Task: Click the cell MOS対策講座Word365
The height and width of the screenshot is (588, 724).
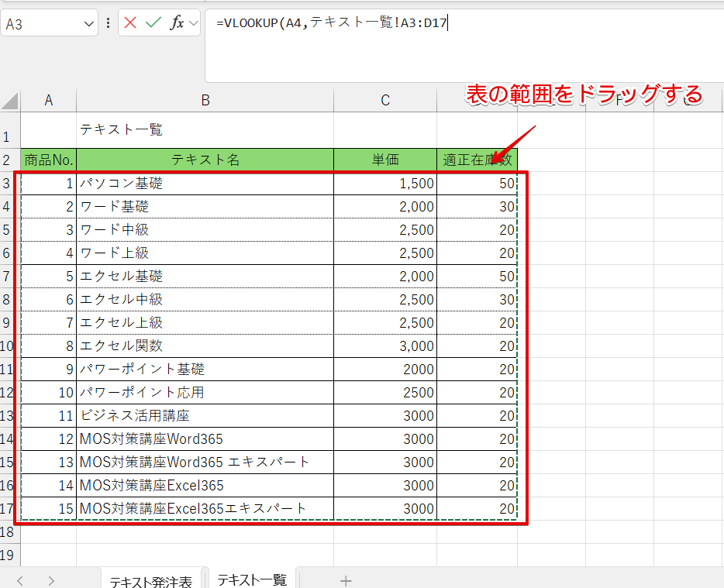Action: (x=205, y=438)
